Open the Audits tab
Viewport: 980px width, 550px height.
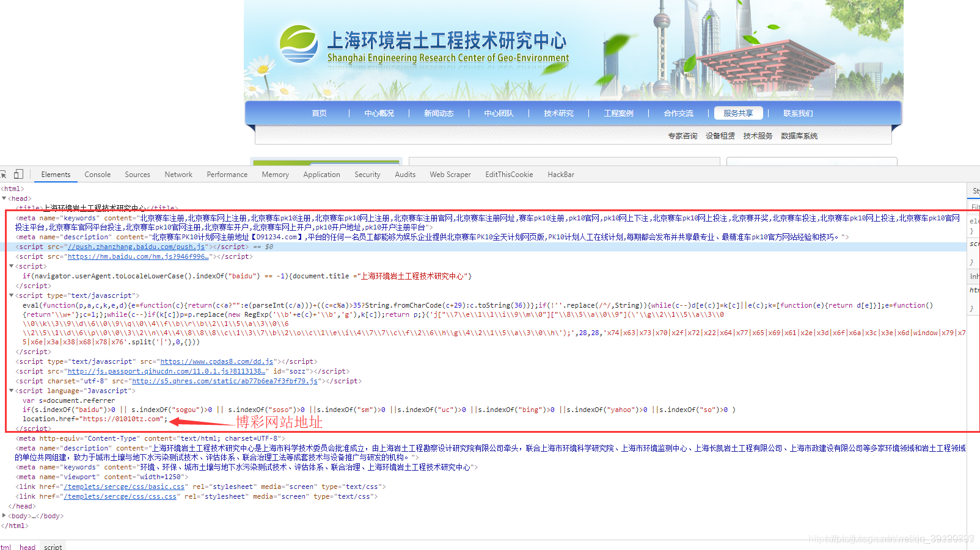pyautogui.click(x=405, y=175)
